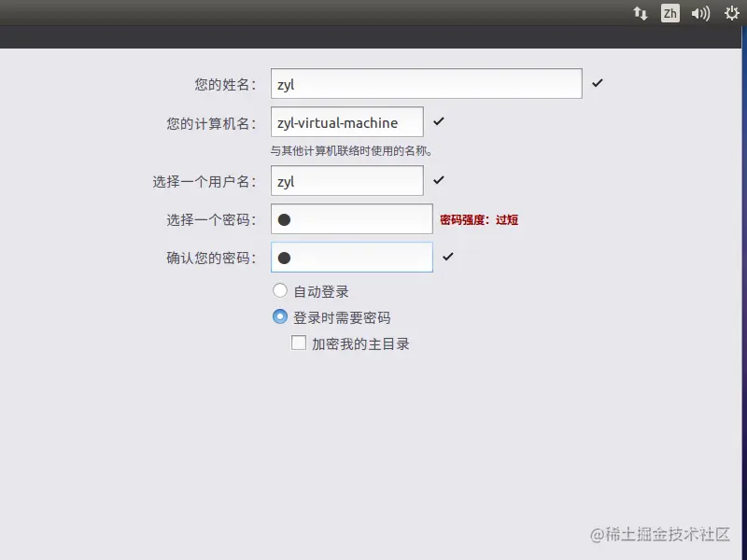
Task: Focus the 您的姓名 text field
Action: (427, 83)
